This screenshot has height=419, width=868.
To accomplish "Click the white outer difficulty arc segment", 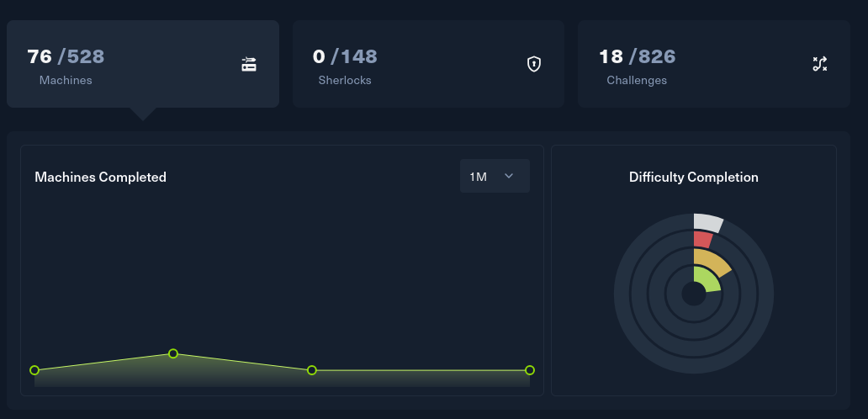I will [707, 222].
